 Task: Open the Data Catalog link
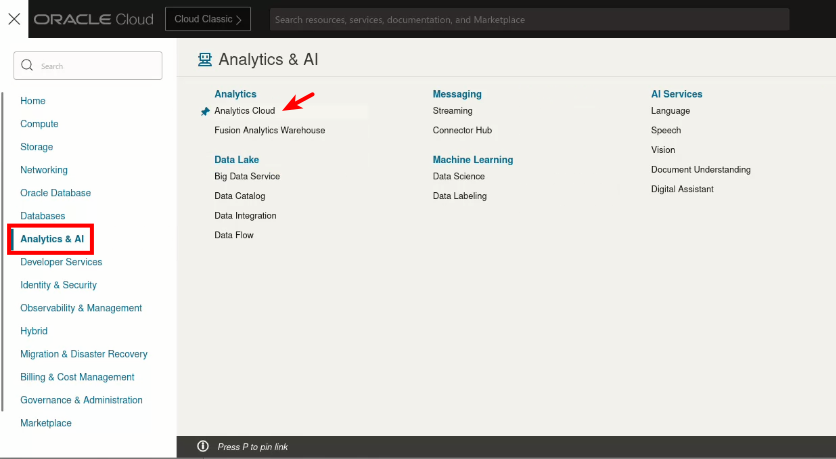pos(239,196)
